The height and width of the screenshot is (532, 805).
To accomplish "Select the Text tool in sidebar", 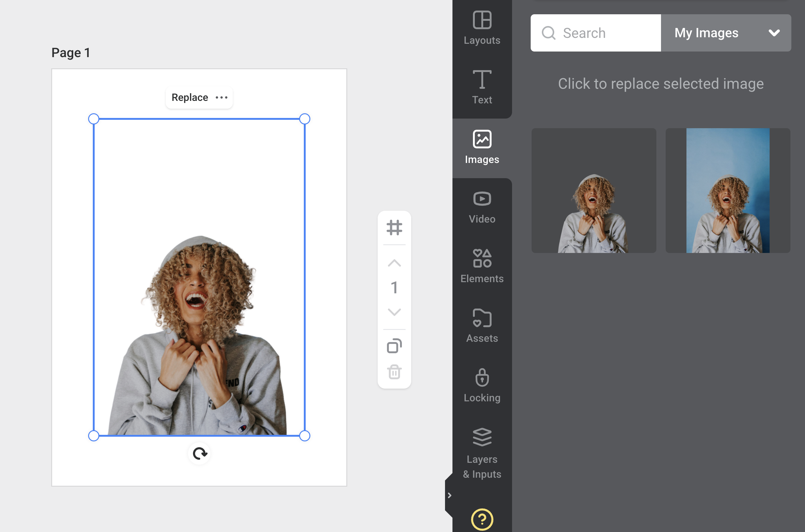I will [x=482, y=87].
